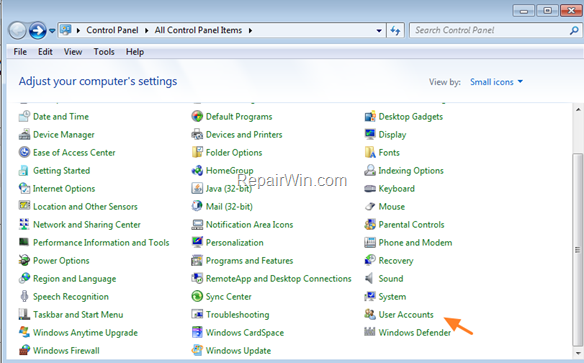Open Performance Information and Tools link
The width and height of the screenshot is (584, 363).
point(101,243)
